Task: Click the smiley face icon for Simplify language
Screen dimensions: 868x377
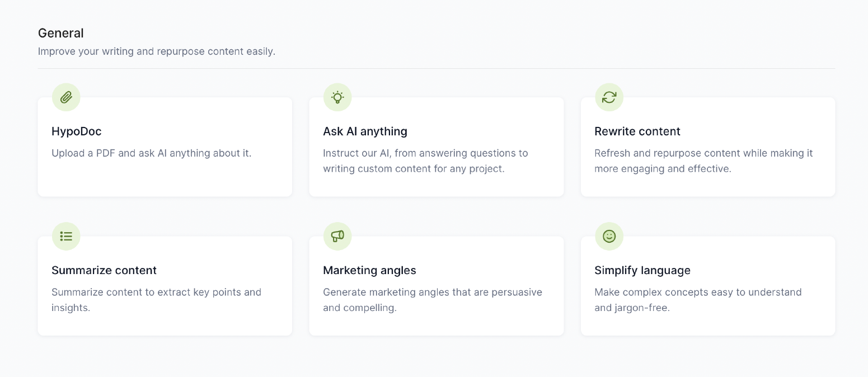Action: pyautogui.click(x=609, y=236)
